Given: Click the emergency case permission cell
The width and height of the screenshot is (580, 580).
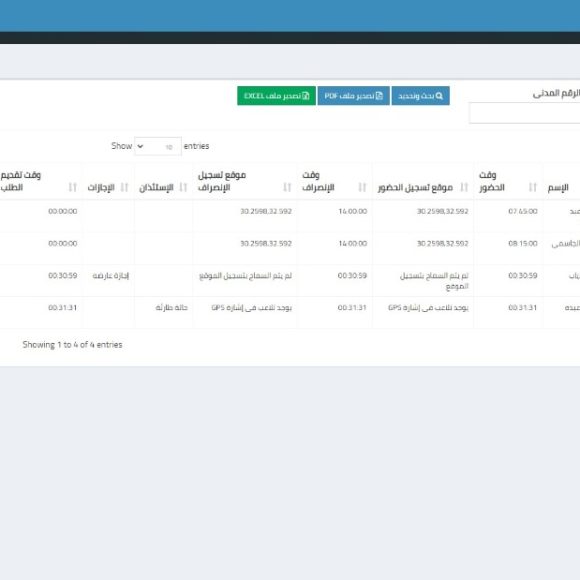Looking at the screenshot, I should point(172,308).
